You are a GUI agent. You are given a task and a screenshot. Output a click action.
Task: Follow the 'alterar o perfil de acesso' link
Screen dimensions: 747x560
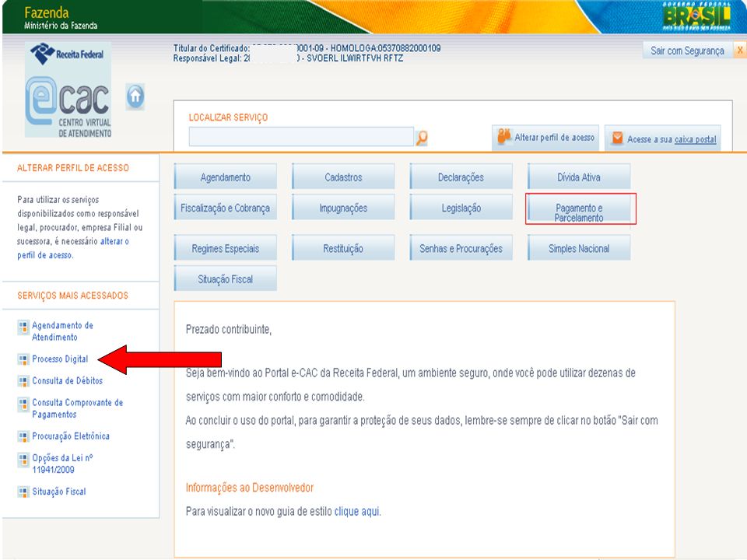(72, 248)
